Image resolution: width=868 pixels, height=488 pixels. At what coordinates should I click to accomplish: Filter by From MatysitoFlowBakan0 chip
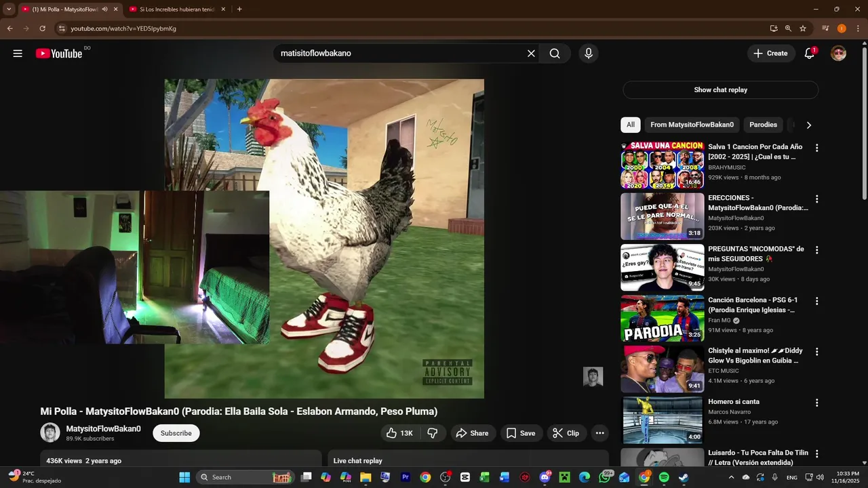692,125
